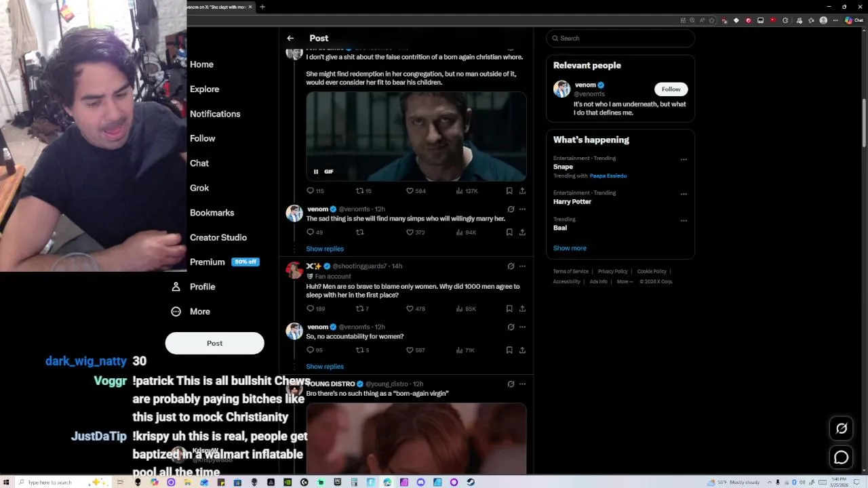The image size is (868, 488).
Task: Open Notifications in the sidebar
Action: tap(215, 114)
